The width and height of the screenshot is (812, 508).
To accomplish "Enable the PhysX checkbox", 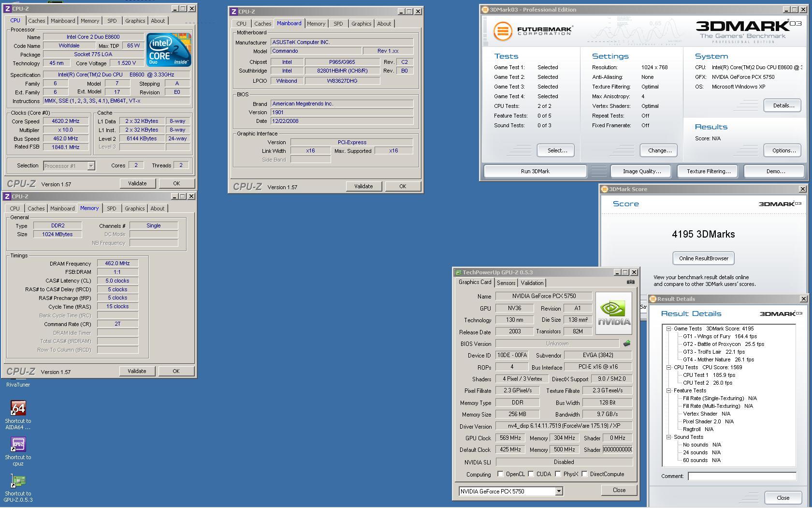I will 558,474.
